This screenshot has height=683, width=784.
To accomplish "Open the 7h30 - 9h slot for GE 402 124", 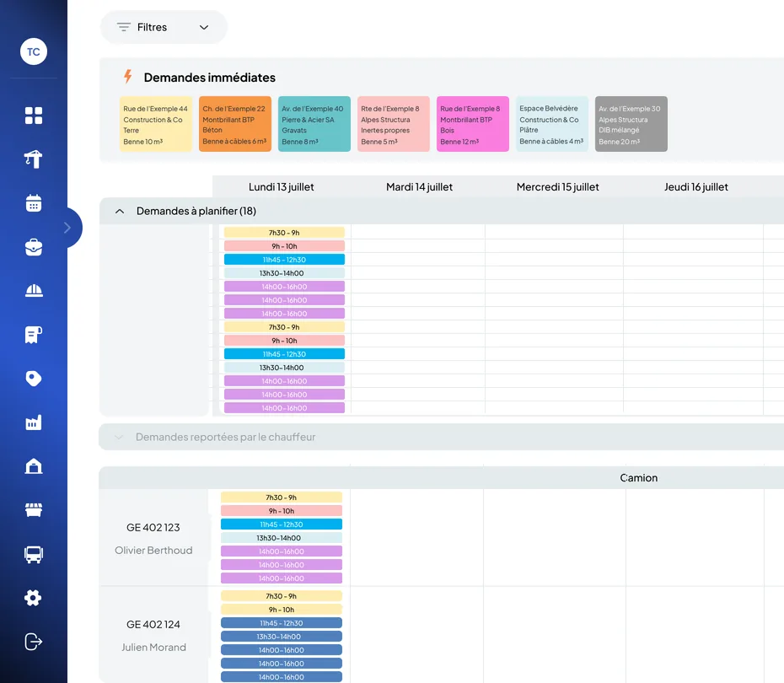I will (x=282, y=596).
